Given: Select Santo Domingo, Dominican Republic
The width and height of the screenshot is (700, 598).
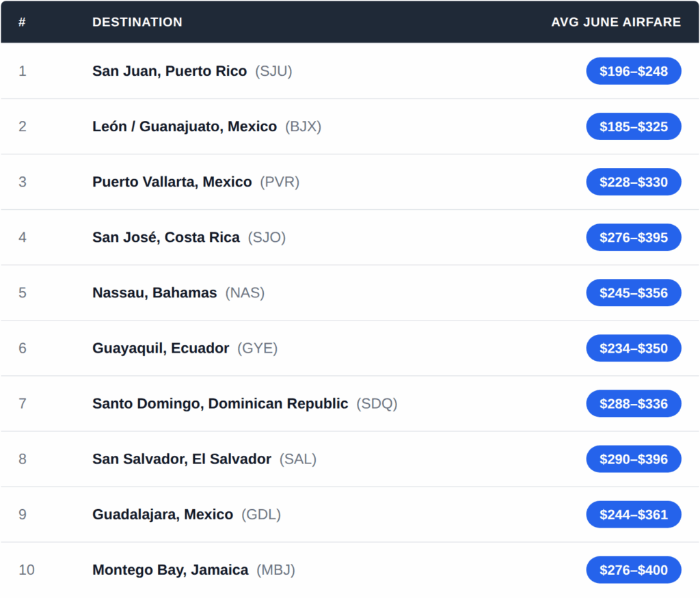Looking at the screenshot, I should tap(220, 403).
